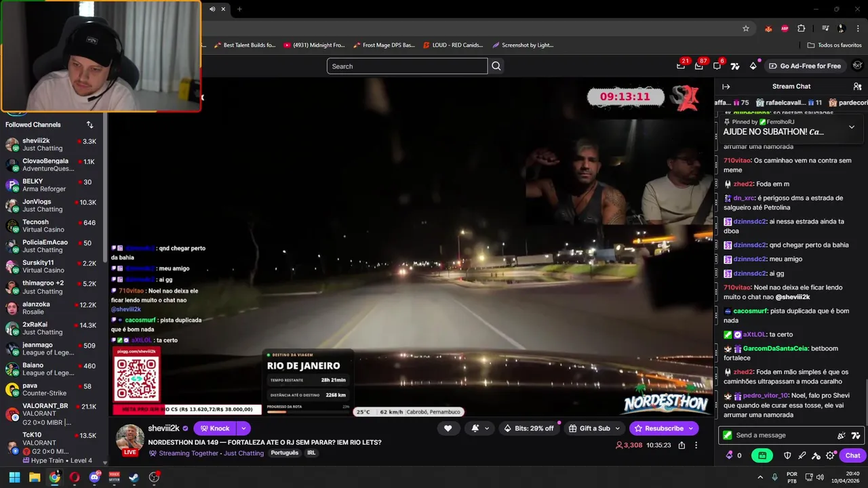Open ClovaoBengala followed channel

coord(52,165)
